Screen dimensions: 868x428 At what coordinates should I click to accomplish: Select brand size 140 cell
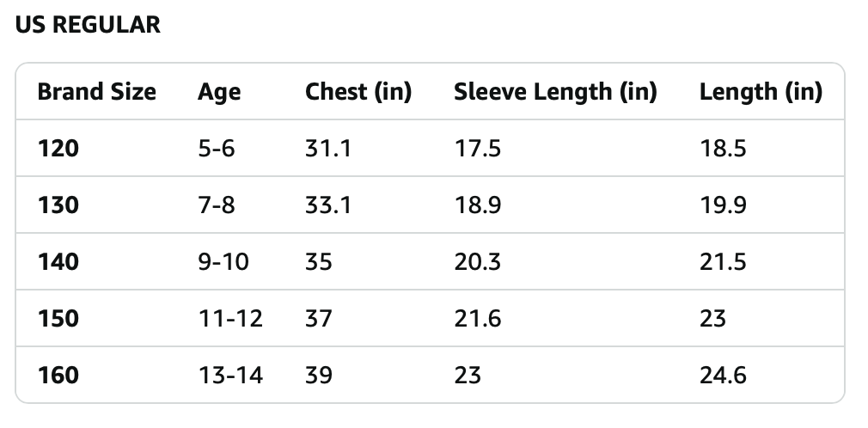click(x=58, y=261)
